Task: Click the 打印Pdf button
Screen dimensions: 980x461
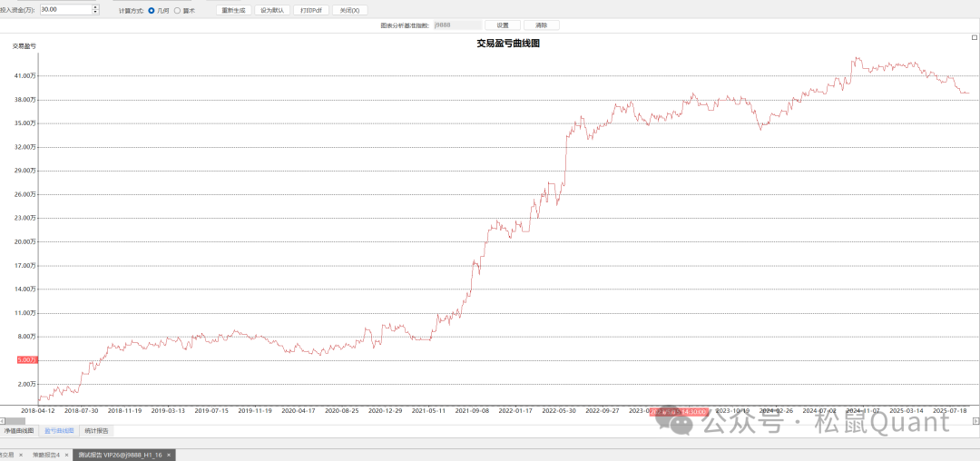Action: (311, 10)
